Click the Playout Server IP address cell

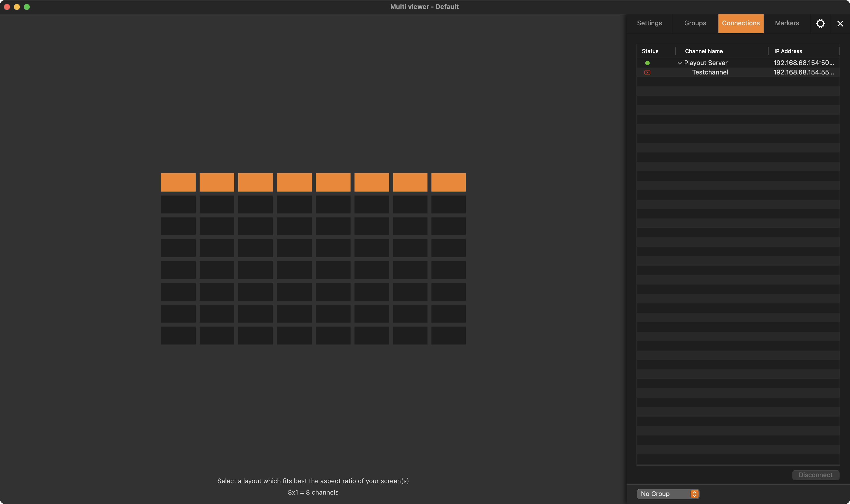click(x=804, y=63)
